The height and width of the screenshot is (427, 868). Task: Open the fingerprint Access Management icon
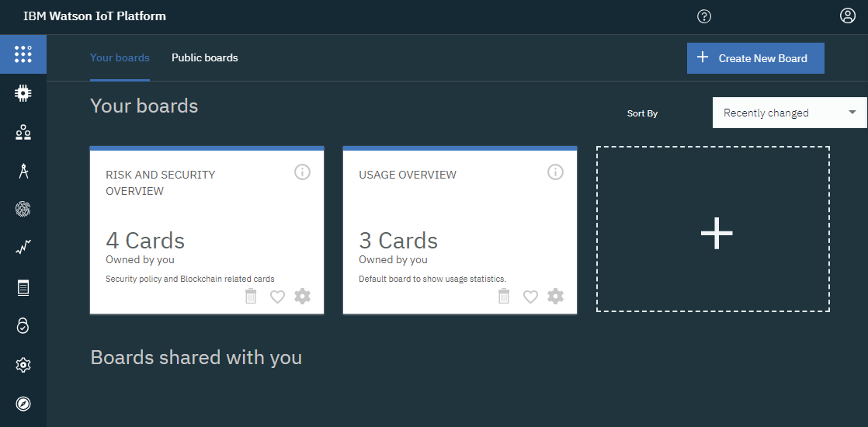coord(23,209)
